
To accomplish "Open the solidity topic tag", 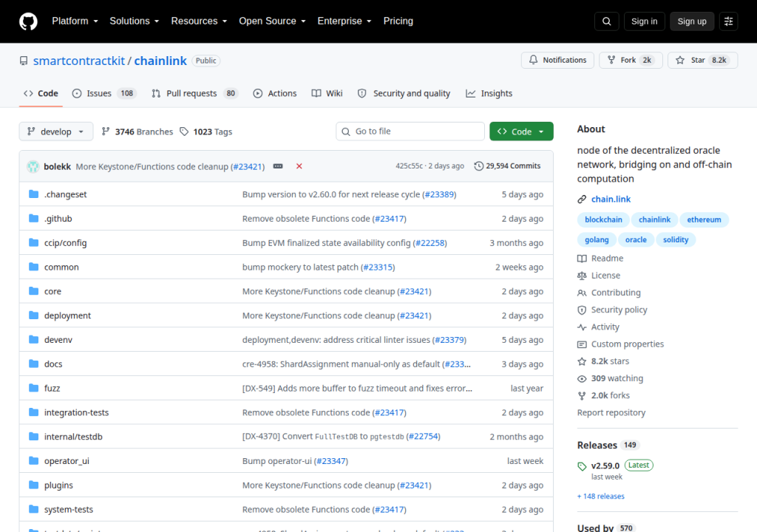I will pyautogui.click(x=676, y=239).
